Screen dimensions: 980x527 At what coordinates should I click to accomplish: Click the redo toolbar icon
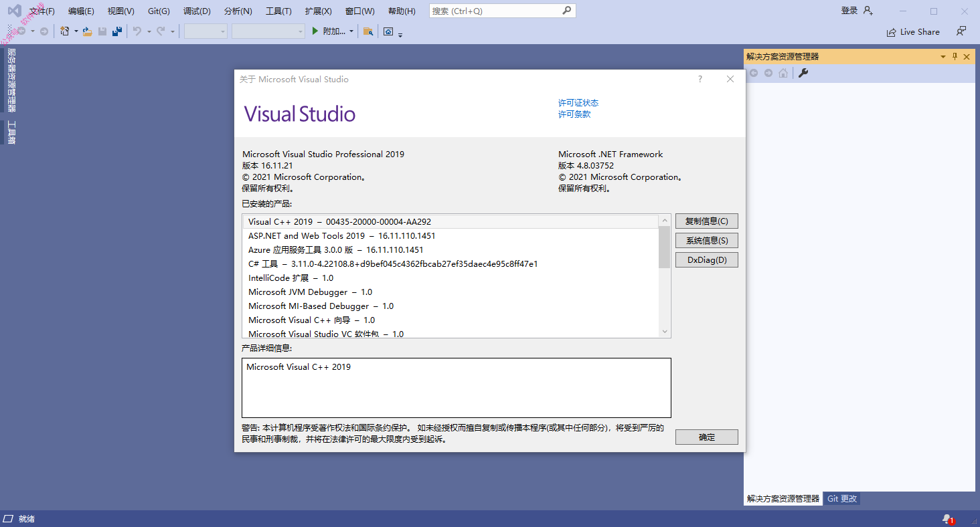pos(161,31)
